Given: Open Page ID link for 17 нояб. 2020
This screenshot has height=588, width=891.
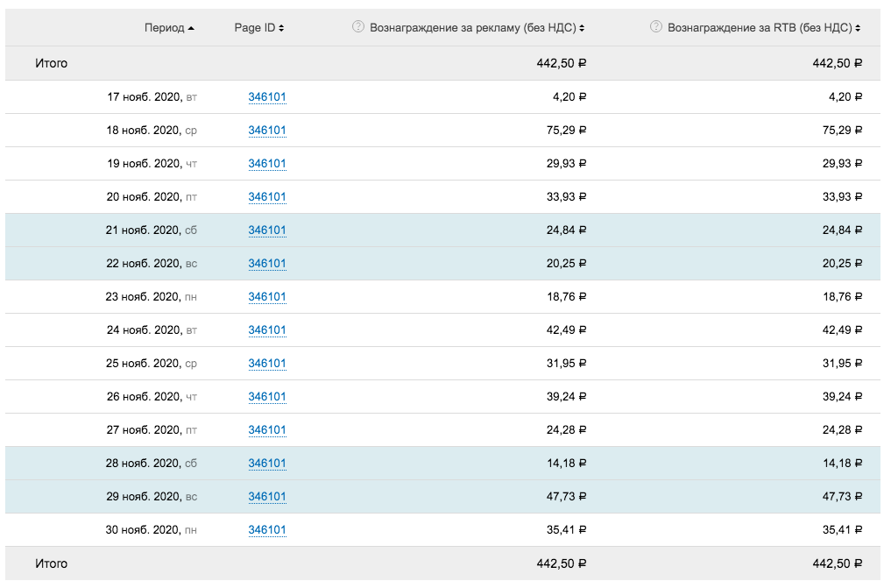Looking at the screenshot, I should click(267, 97).
